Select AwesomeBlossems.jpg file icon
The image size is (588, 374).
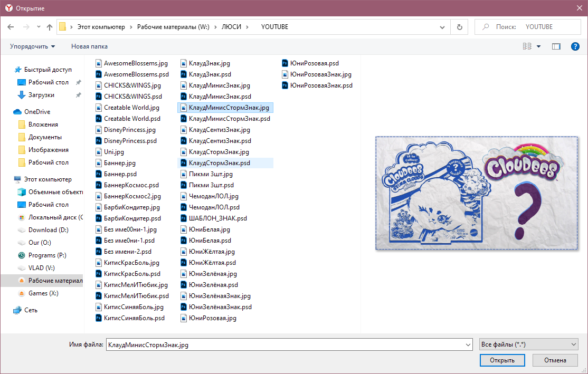point(99,63)
